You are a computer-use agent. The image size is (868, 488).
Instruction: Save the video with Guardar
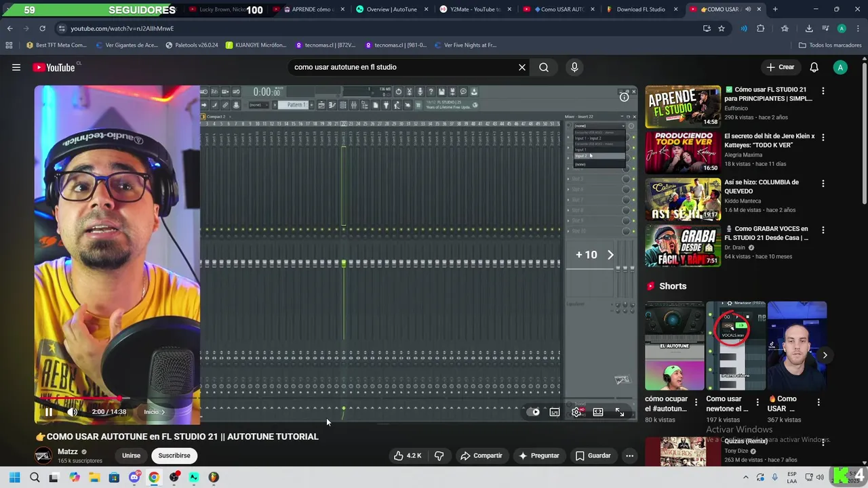click(593, 455)
